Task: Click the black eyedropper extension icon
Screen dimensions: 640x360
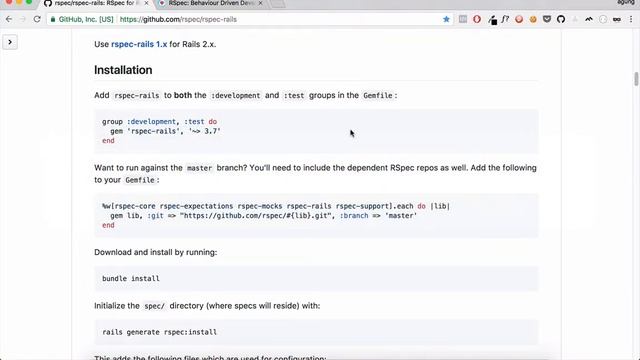Action: [x=492, y=20]
